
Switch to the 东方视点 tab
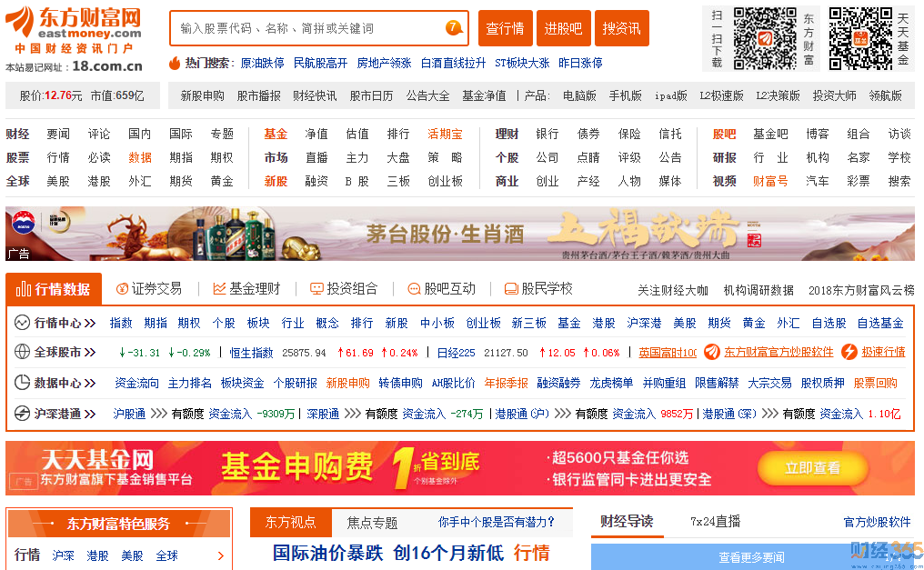(x=291, y=523)
